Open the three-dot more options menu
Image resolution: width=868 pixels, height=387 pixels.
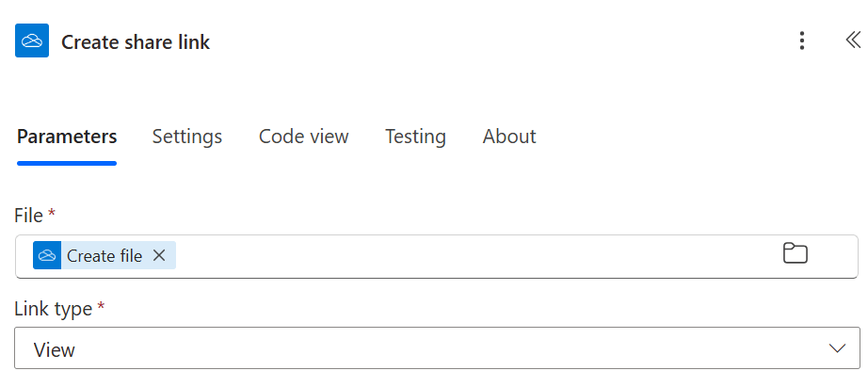pyautogui.click(x=801, y=40)
